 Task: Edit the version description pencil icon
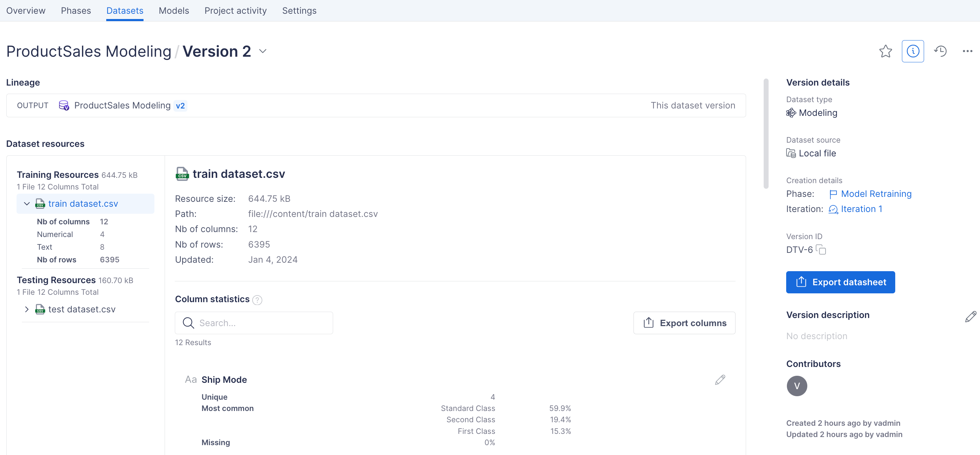tap(970, 316)
